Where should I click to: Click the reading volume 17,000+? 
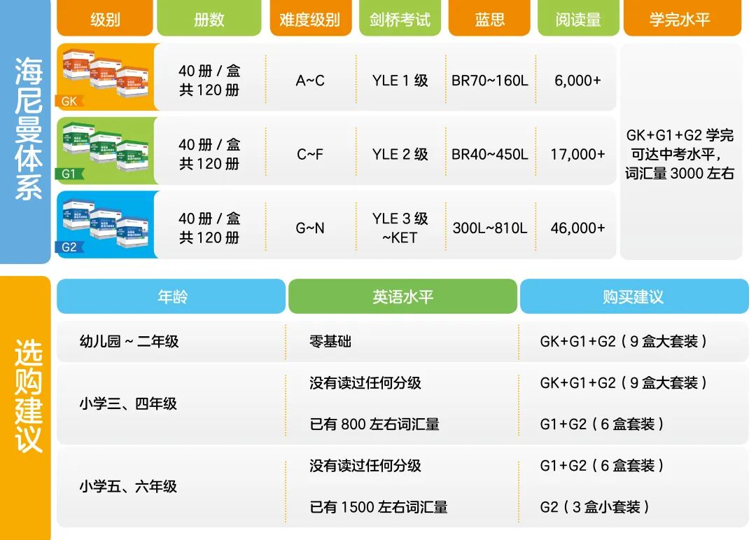(577, 154)
